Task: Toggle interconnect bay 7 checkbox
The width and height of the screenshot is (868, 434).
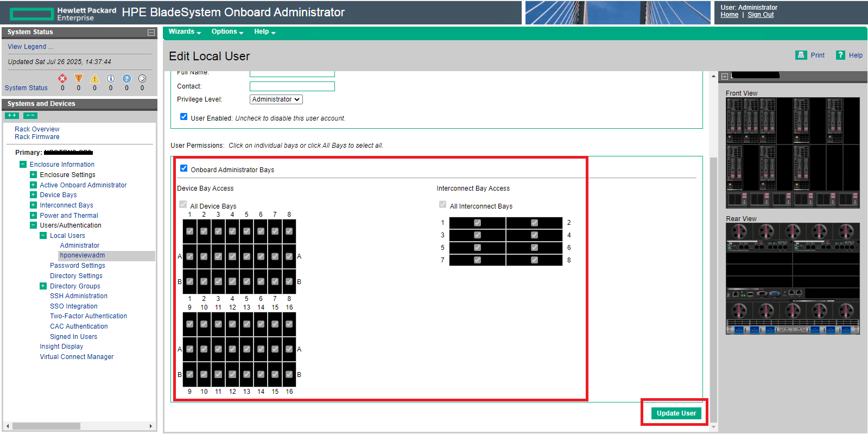Action: (x=478, y=260)
